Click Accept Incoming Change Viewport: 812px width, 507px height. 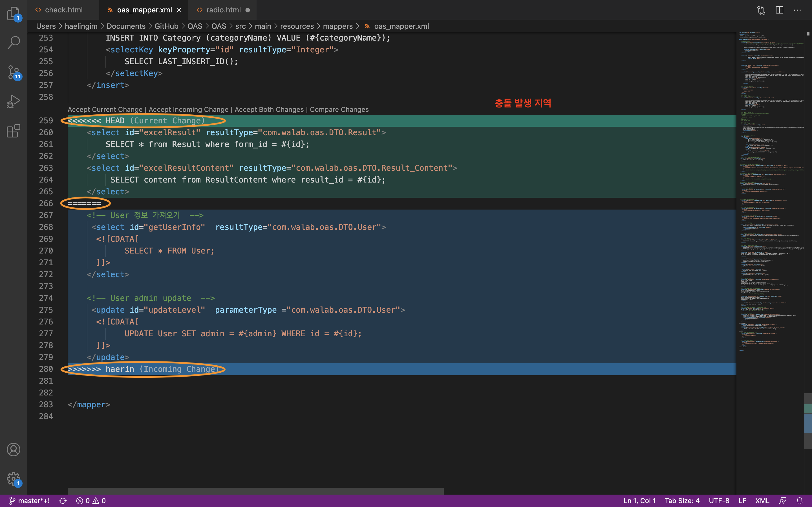188,110
